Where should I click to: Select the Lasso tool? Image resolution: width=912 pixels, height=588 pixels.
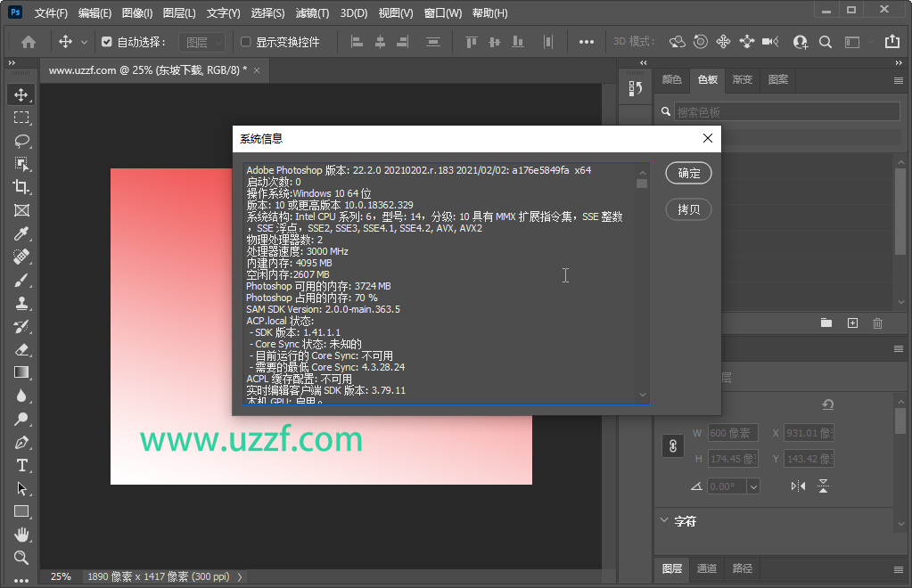tap(21, 141)
